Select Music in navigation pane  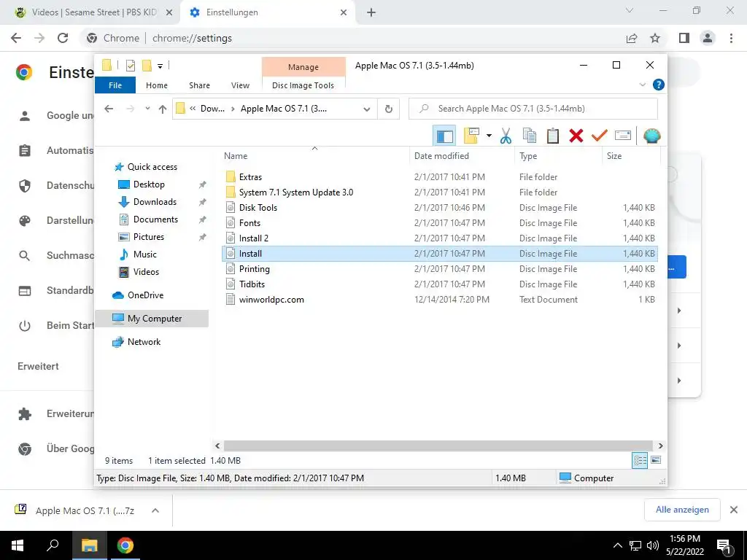click(145, 254)
